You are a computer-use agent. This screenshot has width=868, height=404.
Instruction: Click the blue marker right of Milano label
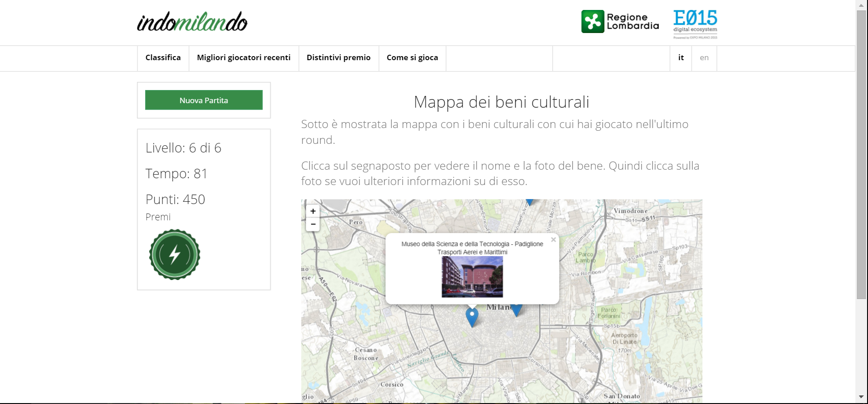tap(517, 310)
